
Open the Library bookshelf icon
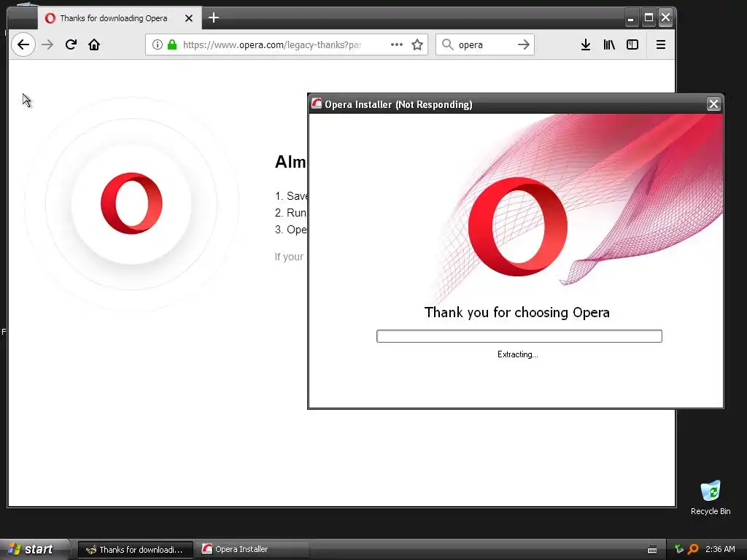609,44
